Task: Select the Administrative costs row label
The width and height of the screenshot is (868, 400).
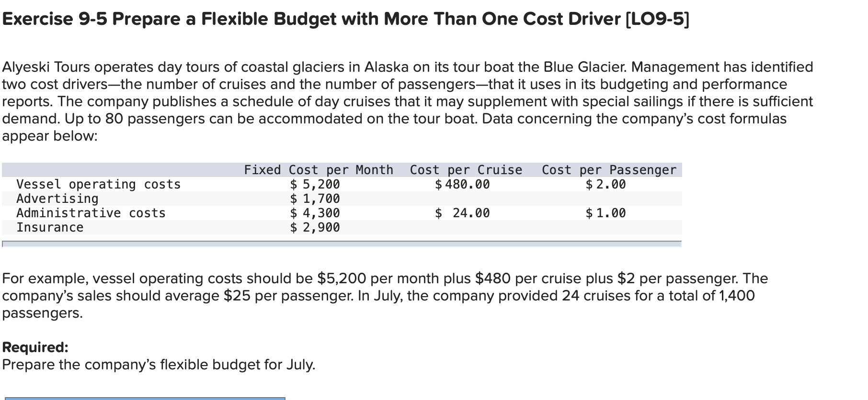Action: click(91, 213)
